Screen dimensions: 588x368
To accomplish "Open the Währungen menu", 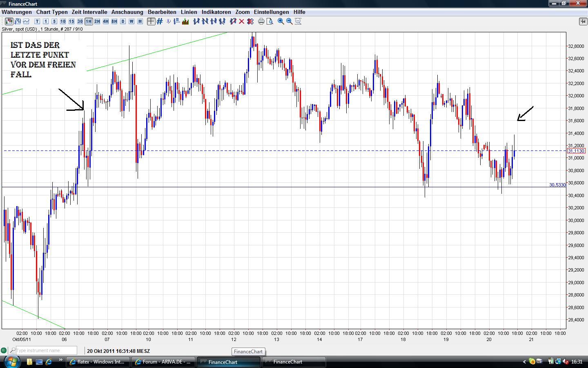I will click(17, 12).
